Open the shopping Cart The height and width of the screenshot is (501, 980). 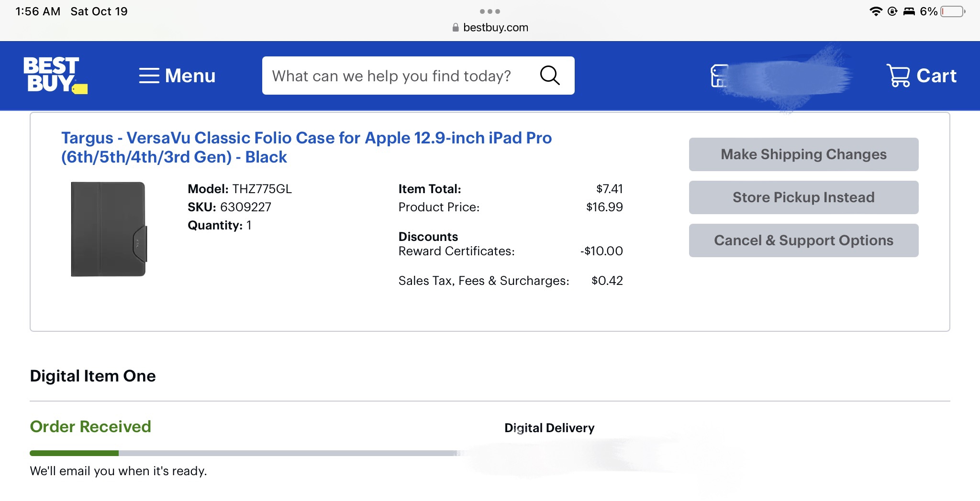(x=921, y=76)
